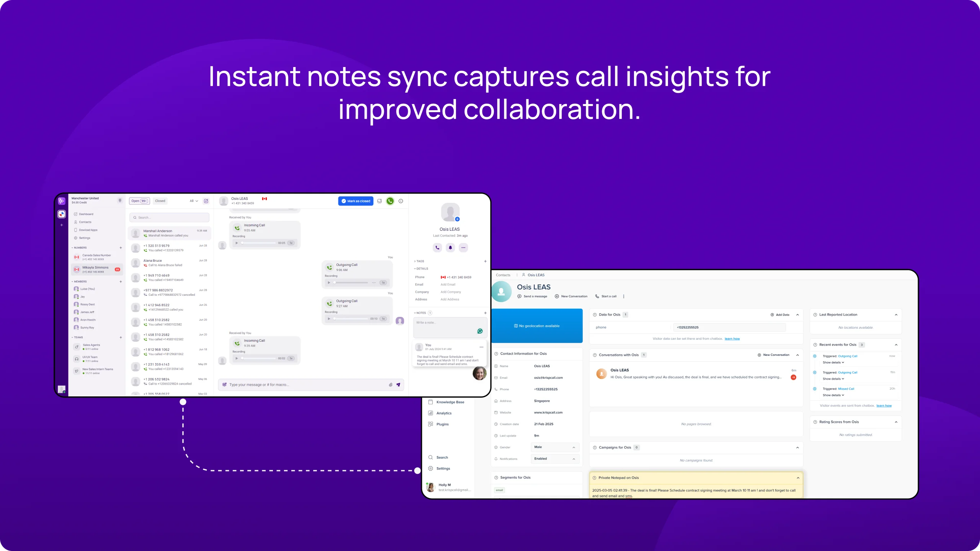Screen dimensions: 980x551
Task: Click the bell icon under Osis LEAS profile
Action: [450, 248]
